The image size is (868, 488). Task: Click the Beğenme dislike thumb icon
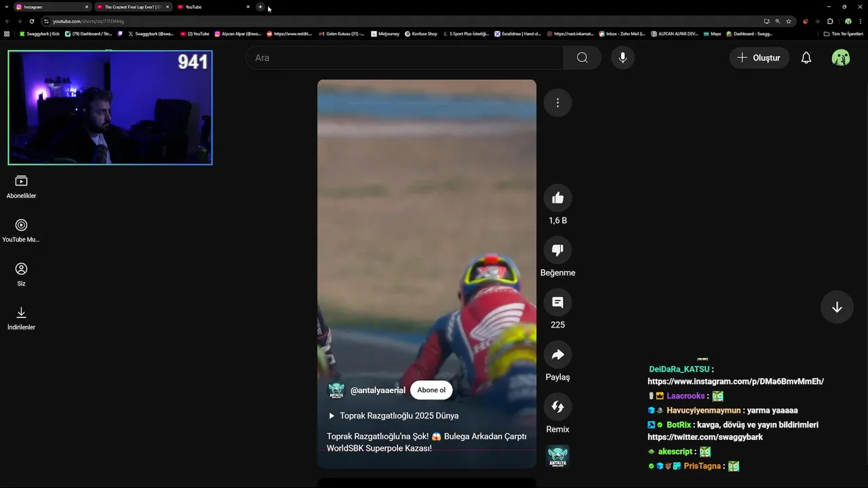557,250
